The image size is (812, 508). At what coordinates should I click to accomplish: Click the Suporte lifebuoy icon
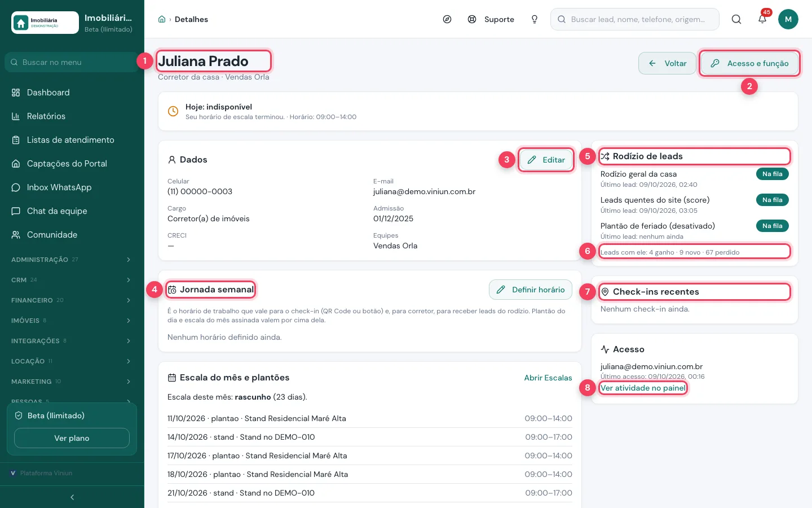coord(472,19)
